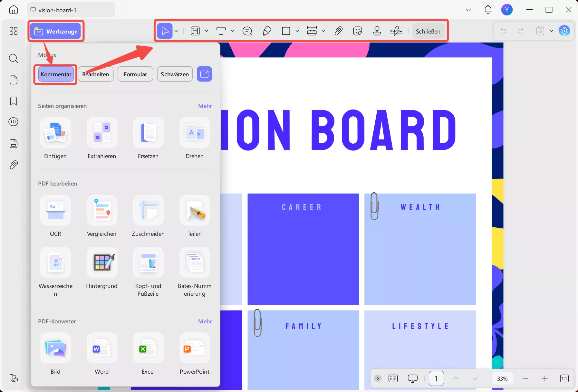
Task: Click the 33% zoom level control
Action: point(502,378)
